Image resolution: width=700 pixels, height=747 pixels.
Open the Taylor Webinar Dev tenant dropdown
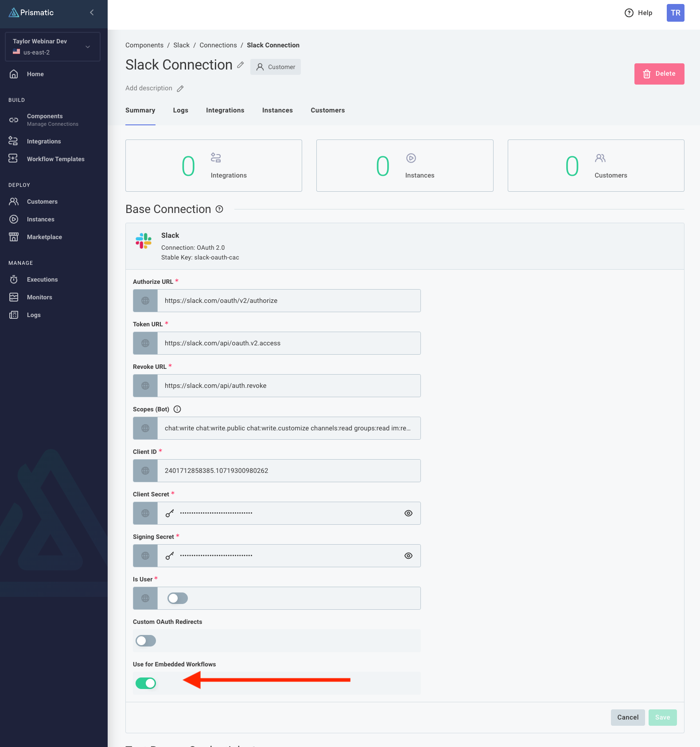[x=53, y=46]
